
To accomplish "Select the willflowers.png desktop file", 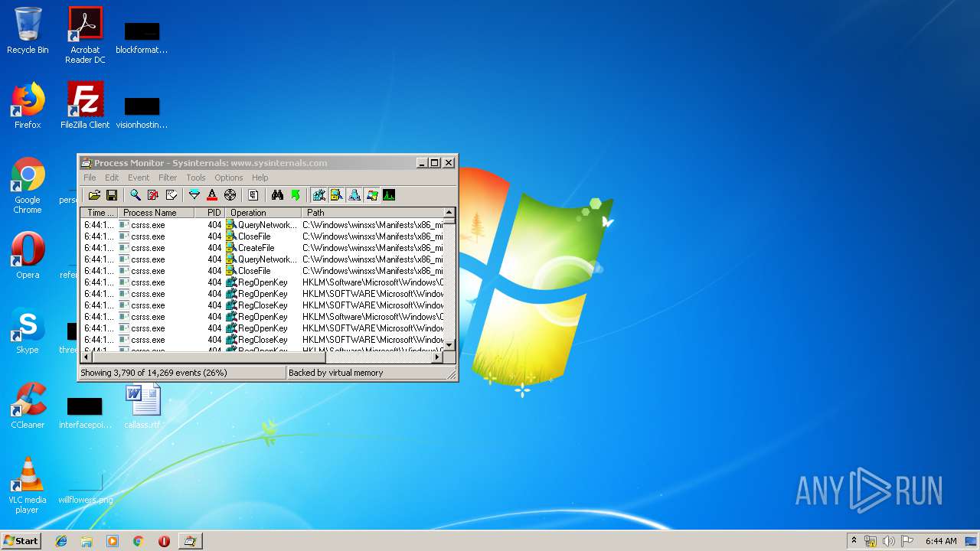I will (85, 490).
